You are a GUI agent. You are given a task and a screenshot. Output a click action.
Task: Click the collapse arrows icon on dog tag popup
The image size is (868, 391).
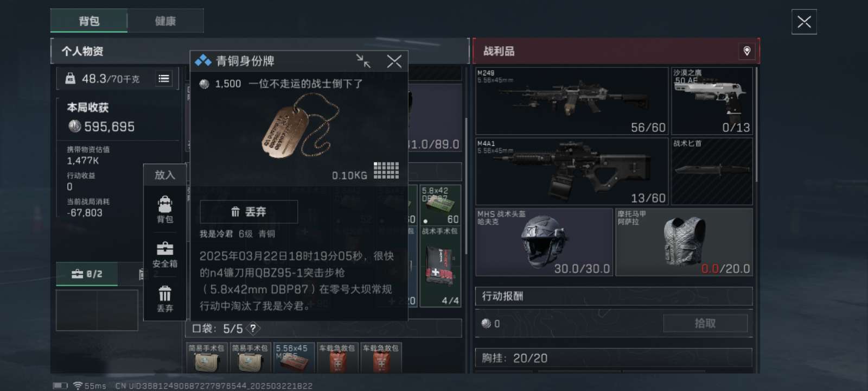point(363,61)
